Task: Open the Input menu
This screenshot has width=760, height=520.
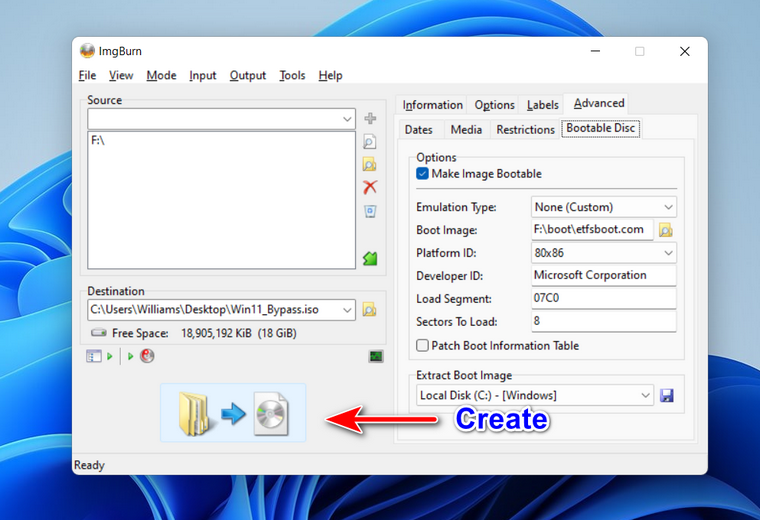Action: coord(203,76)
